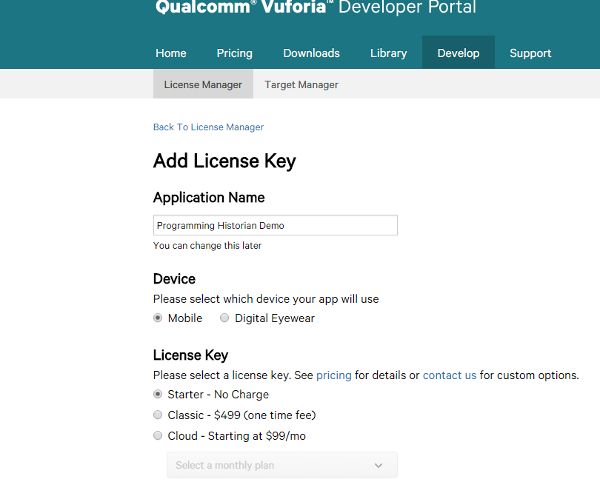Open the pricing link in license description
The image size is (600, 482).
click(333, 375)
